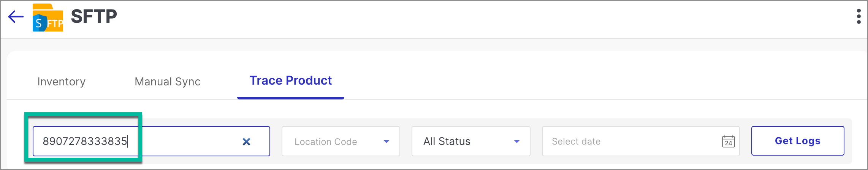Click the Select date placeholder text
868x170 pixels.
pyautogui.click(x=576, y=142)
